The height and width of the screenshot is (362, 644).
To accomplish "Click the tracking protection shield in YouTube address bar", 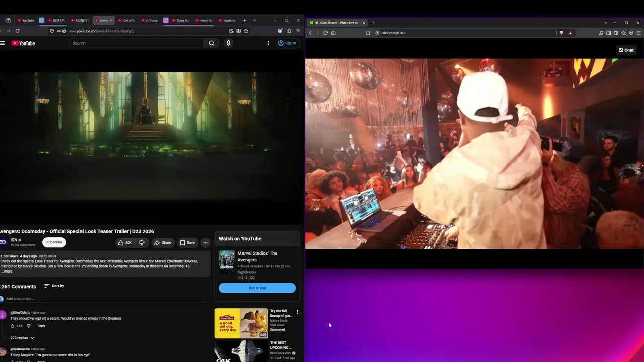I will pos(52,31).
